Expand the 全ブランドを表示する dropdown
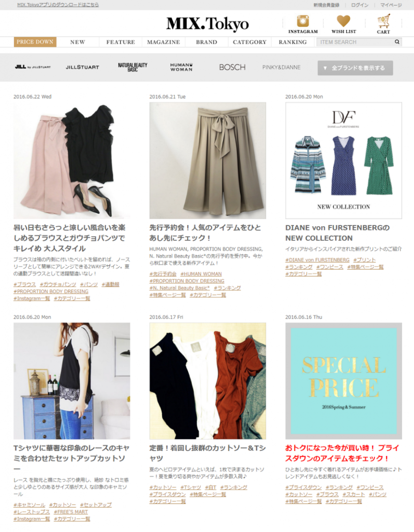Screen dimensions: 414x532 355,68
